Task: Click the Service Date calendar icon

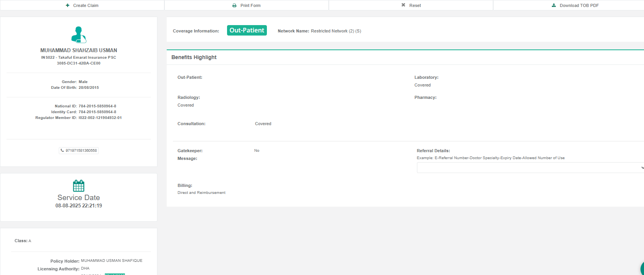Action: (79, 186)
